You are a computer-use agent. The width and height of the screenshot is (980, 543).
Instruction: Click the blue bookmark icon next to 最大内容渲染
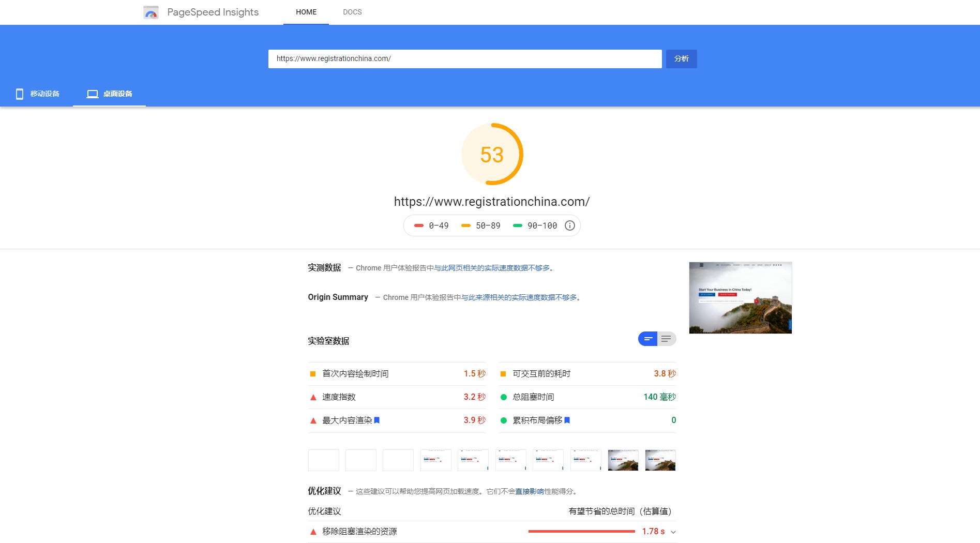pyautogui.click(x=376, y=420)
